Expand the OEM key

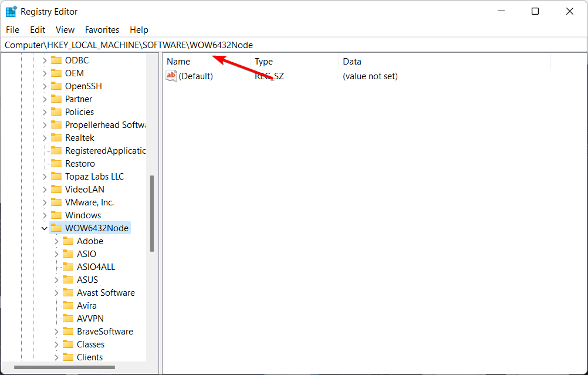pyautogui.click(x=45, y=73)
